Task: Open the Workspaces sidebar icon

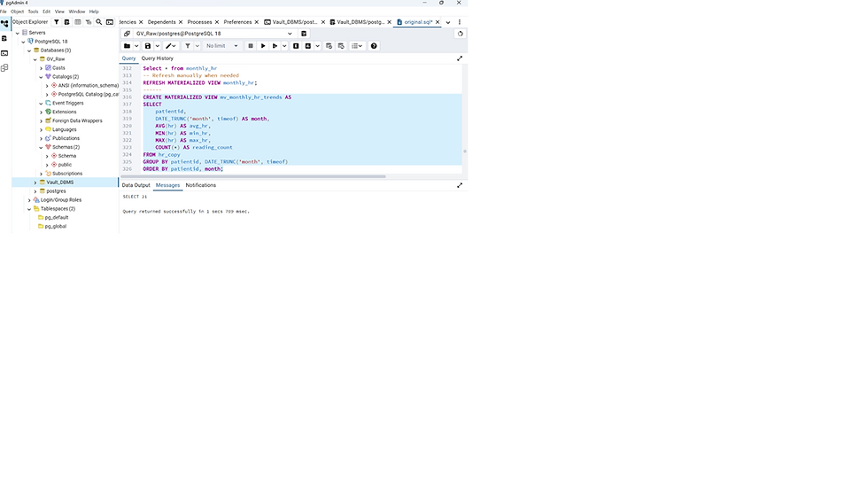Action: coord(4,68)
